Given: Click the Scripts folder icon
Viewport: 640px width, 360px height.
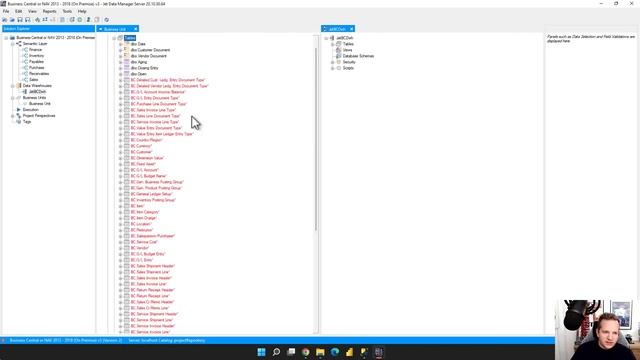Looking at the screenshot, I should pos(338,68).
